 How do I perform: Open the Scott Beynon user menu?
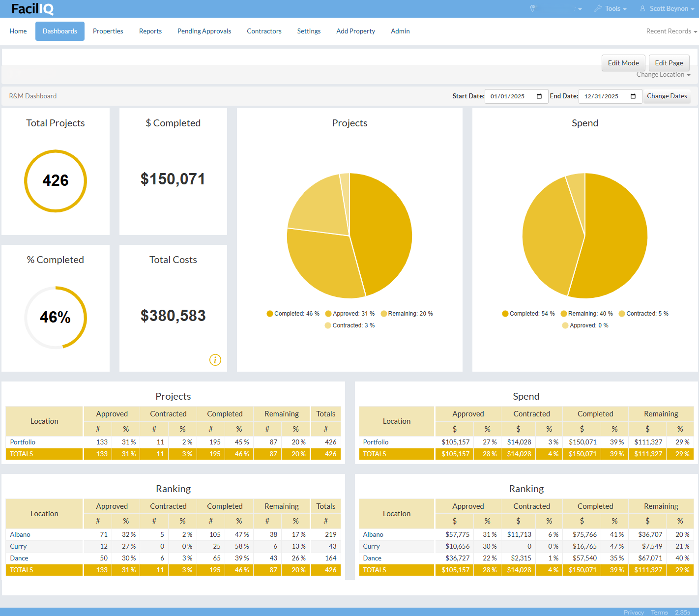pos(669,9)
